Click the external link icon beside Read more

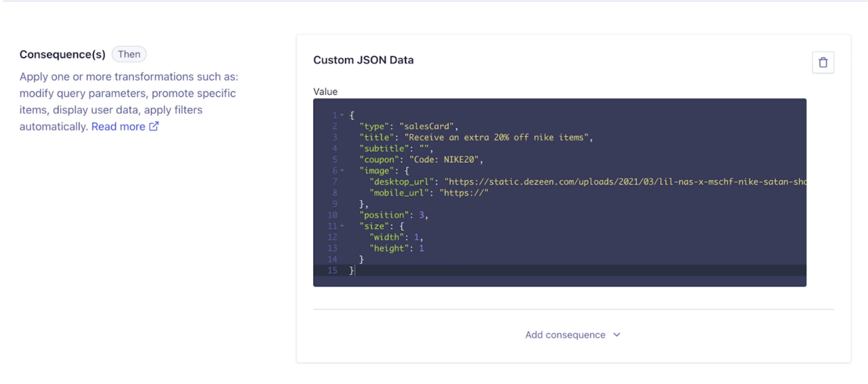tap(154, 126)
